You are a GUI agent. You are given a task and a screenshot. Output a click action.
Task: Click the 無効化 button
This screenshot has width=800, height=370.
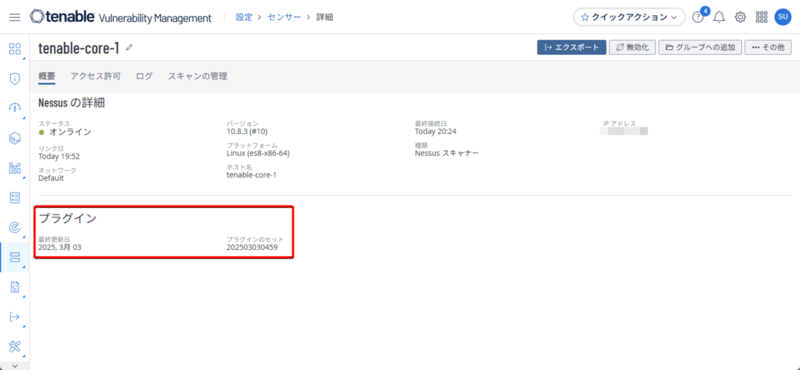632,47
